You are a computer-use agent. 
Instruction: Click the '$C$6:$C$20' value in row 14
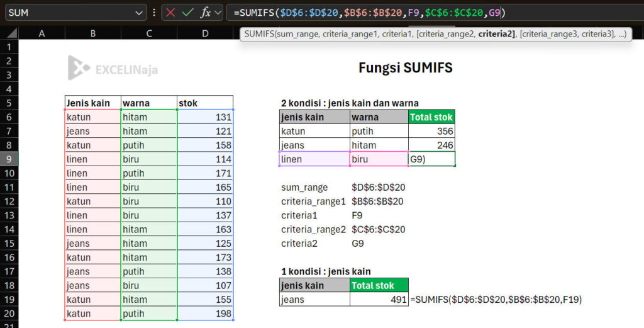pos(378,229)
